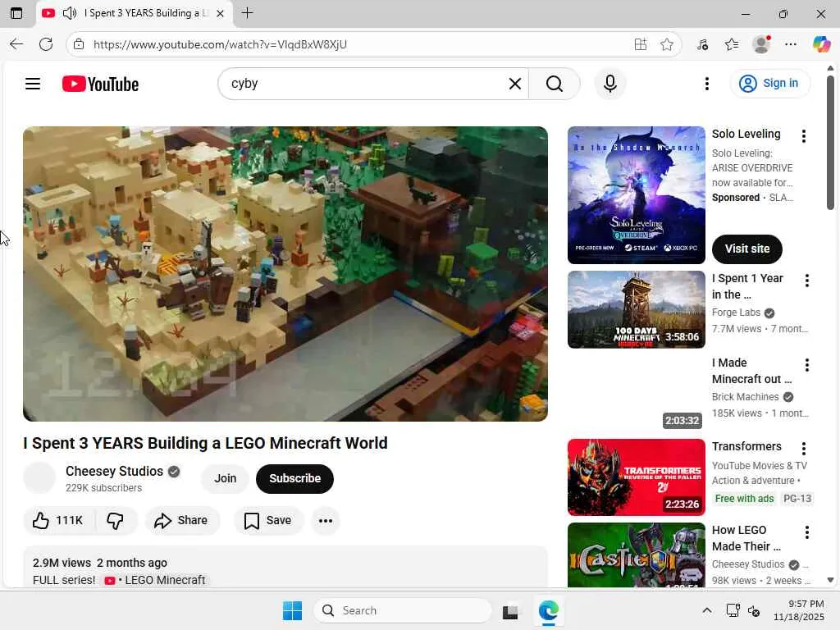
Task: Close the I Spent 3 YEARS tab
Action: (x=220, y=13)
